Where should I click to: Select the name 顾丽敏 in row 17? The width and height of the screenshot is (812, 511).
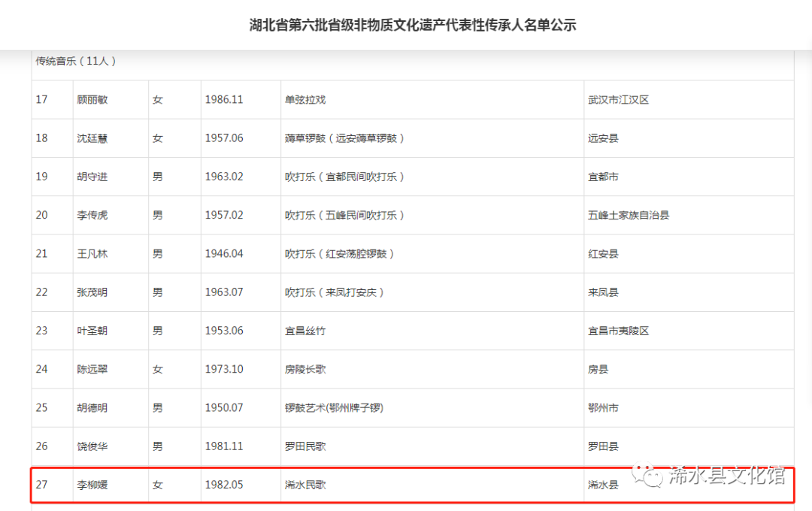click(x=92, y=99)
